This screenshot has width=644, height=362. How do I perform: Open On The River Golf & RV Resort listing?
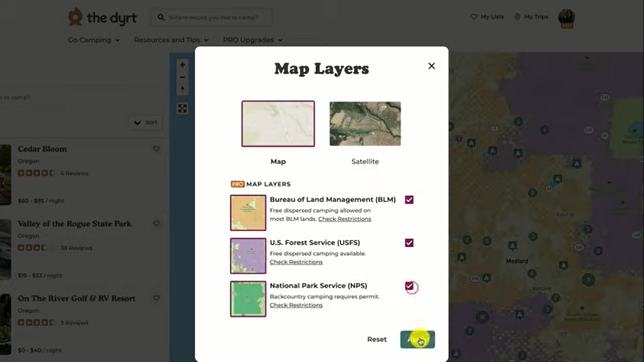tap(76, 298)
